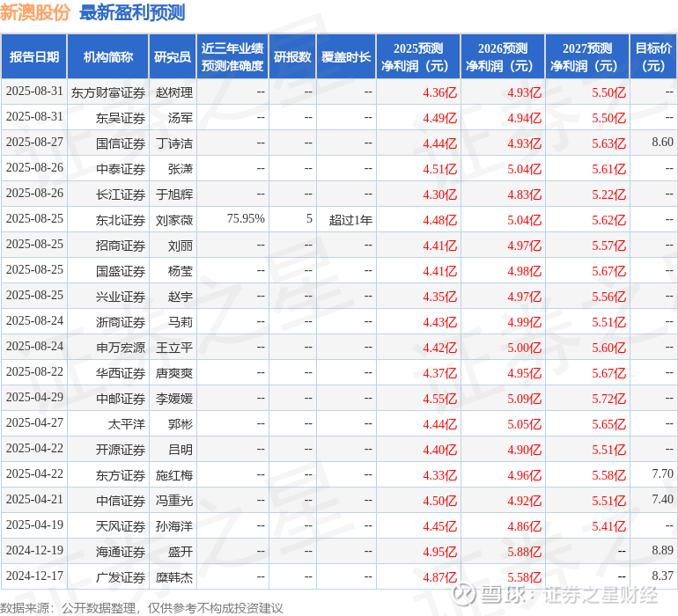The width and height of the screenshot is (678, 616).
Task: Click the 2025预测净利润 column header
Action: [418, 56]
